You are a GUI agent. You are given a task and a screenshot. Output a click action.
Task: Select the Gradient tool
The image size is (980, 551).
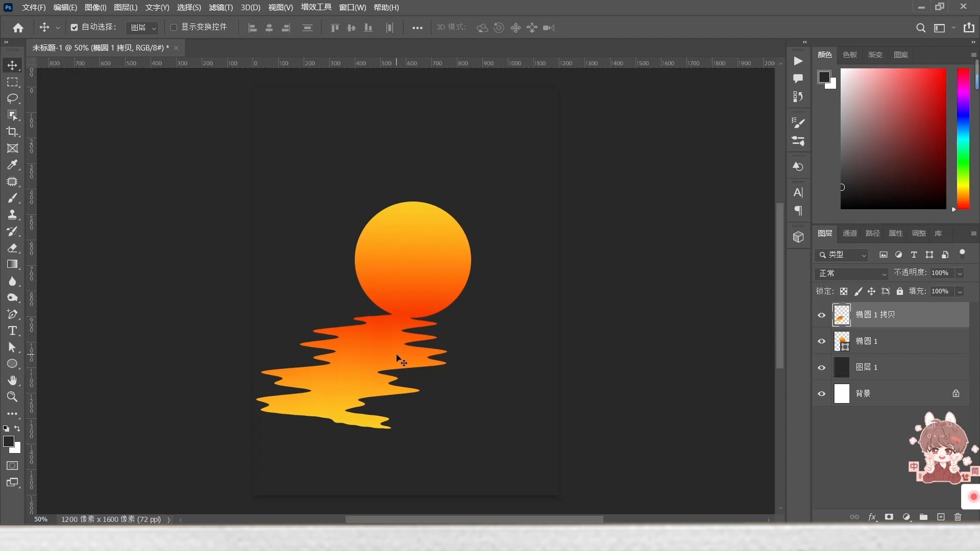pyautogui.click(x=12, y=264)
